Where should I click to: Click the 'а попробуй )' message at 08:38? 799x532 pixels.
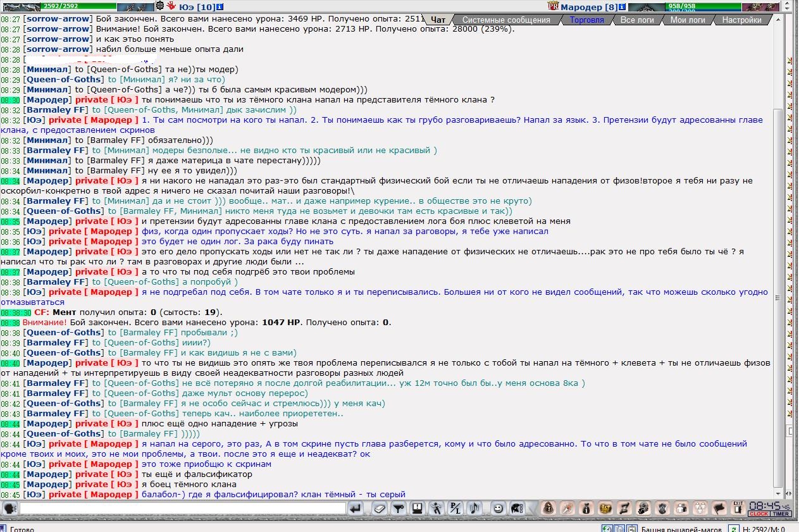[x=210, y=282]
